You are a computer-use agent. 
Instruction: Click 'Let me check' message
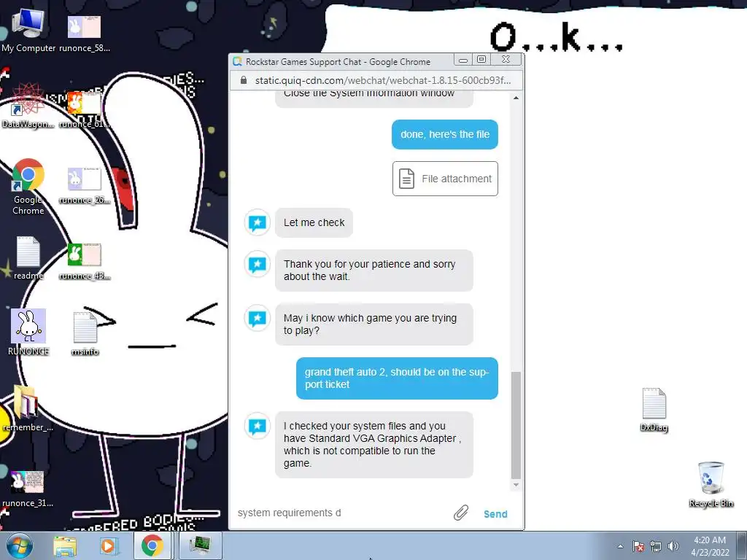click(314, 222)
